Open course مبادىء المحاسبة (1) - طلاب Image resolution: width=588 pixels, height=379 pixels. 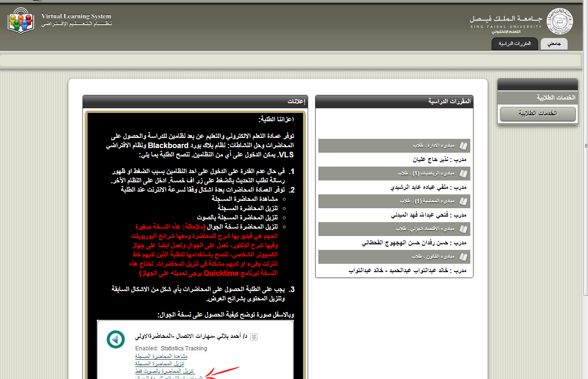pyautogui.click(x=427, y=202)
